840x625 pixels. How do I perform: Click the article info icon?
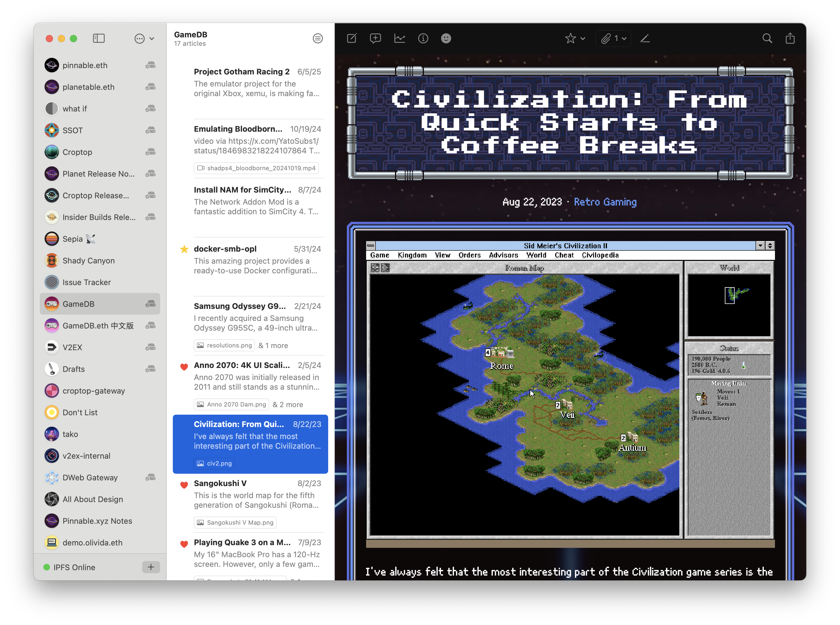[x=423, y=38]
